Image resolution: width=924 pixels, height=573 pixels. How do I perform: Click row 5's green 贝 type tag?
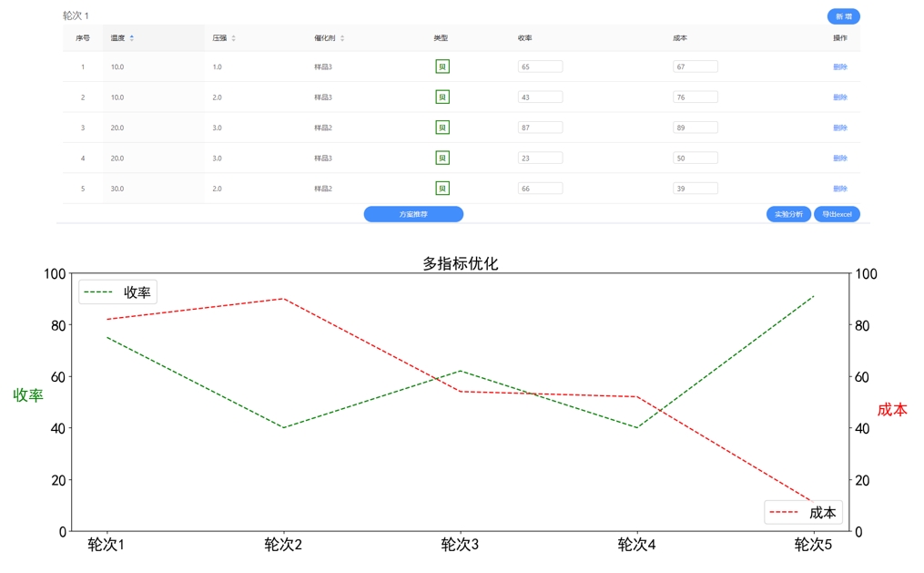point(442,189)
